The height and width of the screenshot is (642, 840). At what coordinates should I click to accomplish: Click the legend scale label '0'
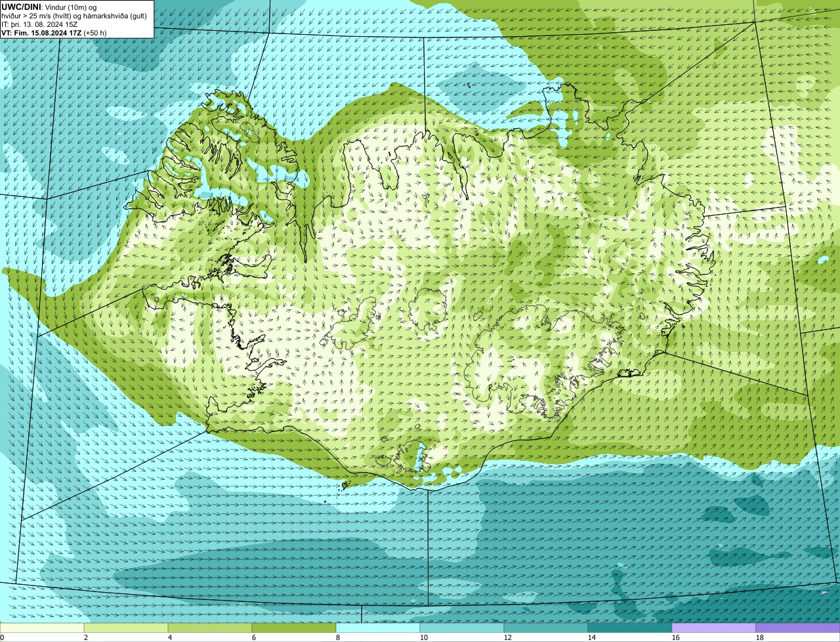[x=2, y=637]
